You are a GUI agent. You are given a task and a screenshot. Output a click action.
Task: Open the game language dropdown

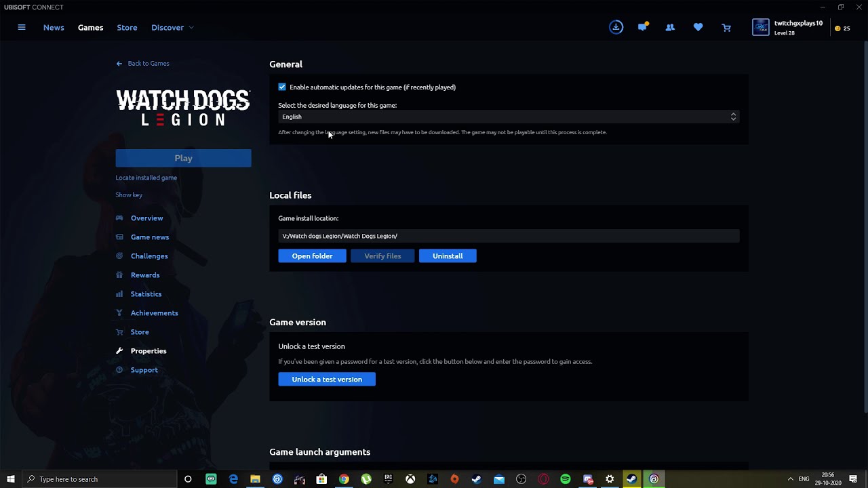click(509, 117)
